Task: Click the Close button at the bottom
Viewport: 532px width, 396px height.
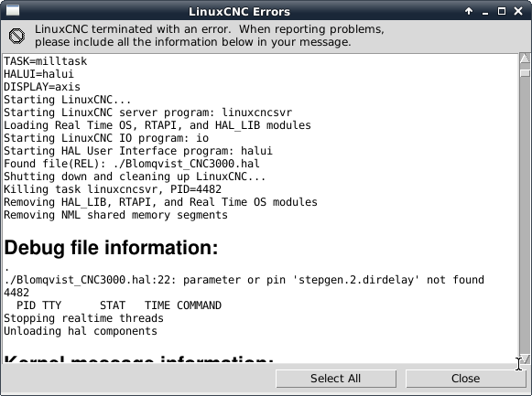Action: point(465,379)
